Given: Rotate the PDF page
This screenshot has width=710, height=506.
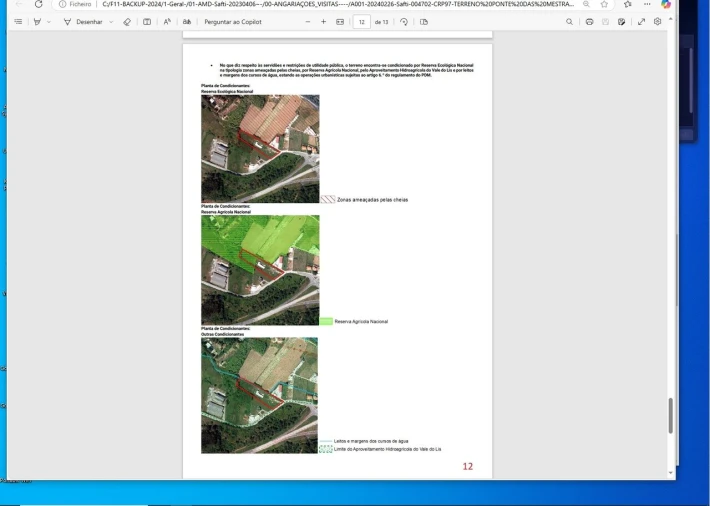Looking at the screenshot, I should [x=404, y=22].
